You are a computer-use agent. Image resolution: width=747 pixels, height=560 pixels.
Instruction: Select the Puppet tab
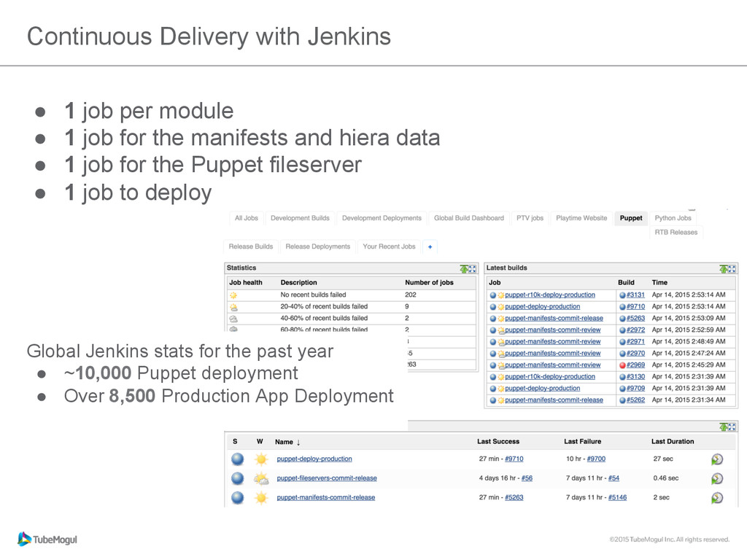click(631, 218)
